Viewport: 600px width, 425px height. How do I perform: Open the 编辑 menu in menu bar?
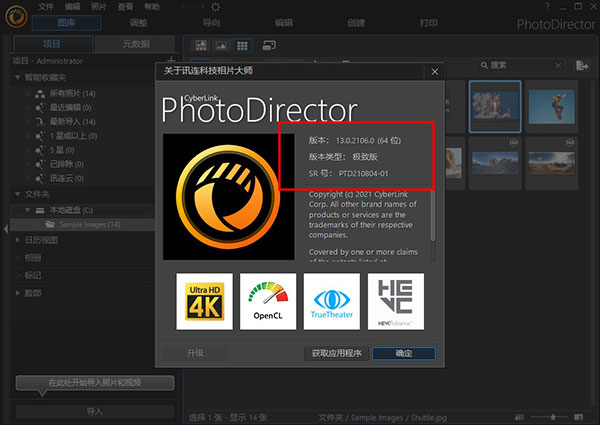tap(72, 7)
